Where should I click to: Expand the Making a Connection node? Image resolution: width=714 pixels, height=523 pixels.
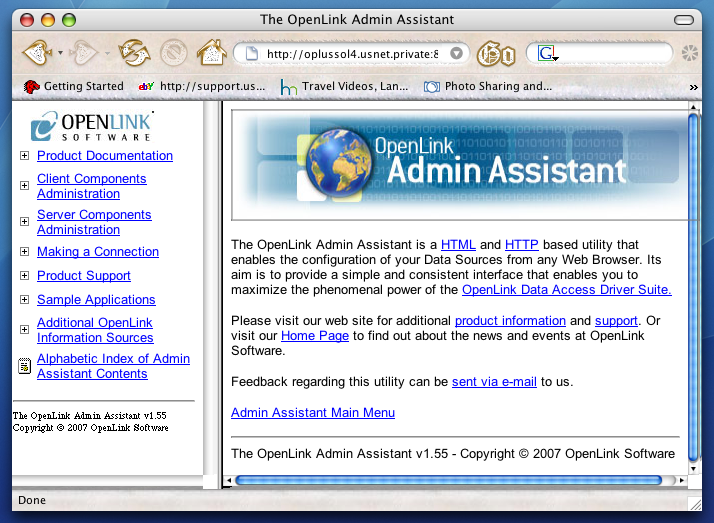tap(24, 252)
